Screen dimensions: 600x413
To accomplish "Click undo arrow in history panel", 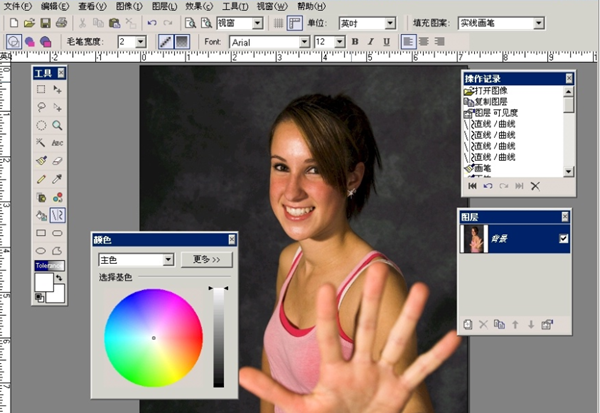I will (488, 186).
